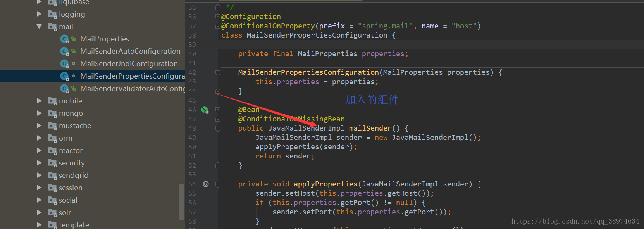Click class icon of MailSenderValidatorAutoConfiguration

click(65, 89)
